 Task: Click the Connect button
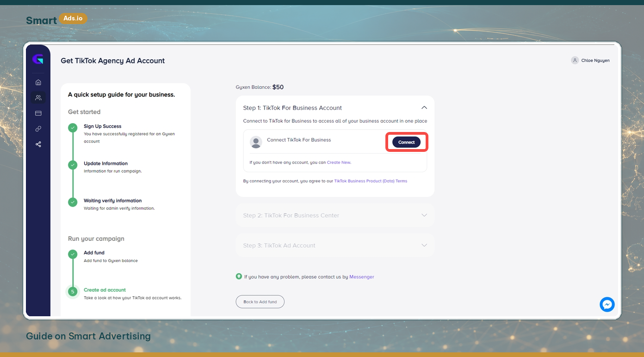[x=407, y=142]
